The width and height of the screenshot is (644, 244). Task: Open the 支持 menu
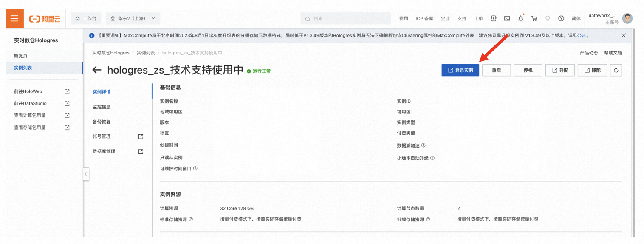point(462,19)
